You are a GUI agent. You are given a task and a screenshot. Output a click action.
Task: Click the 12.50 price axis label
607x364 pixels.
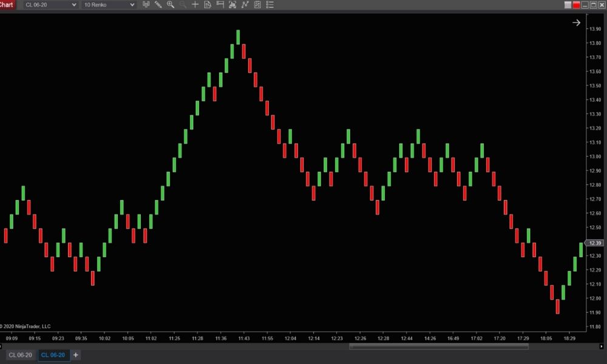coord(595,227)
